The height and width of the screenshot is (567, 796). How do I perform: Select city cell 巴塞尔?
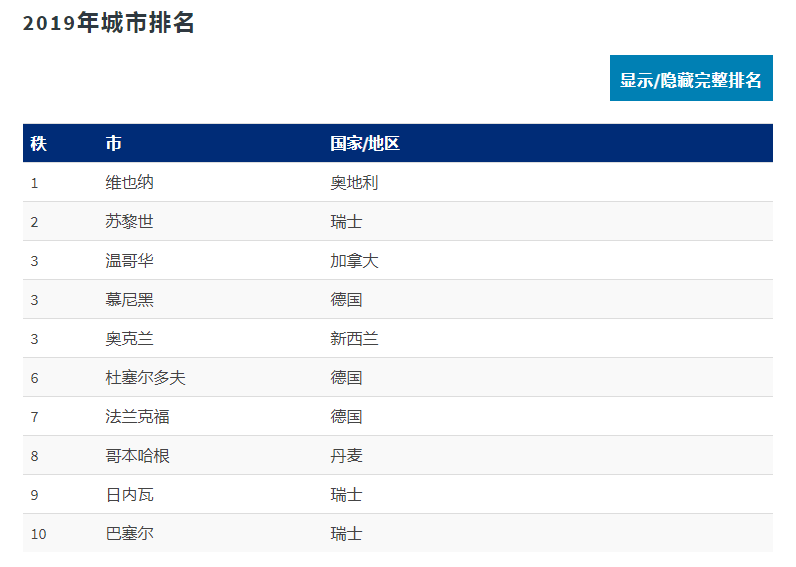[x=129, y=533]
